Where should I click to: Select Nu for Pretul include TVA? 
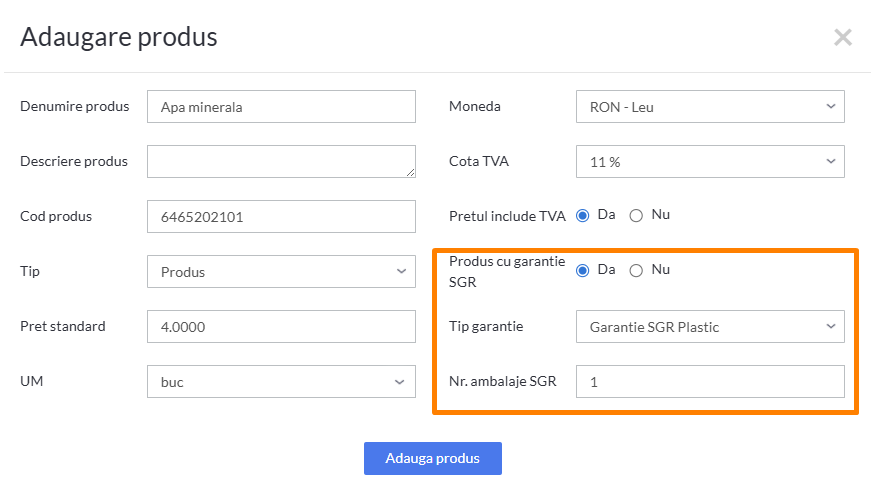(636, 216)
